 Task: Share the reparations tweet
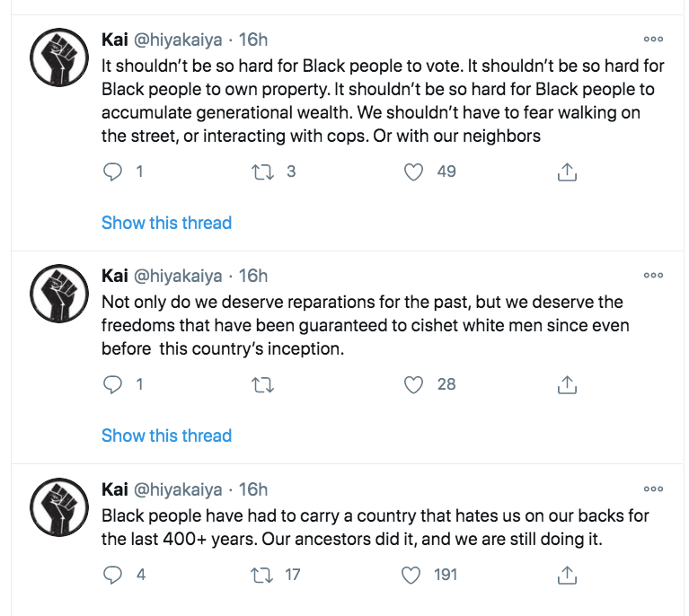point(567,384)
